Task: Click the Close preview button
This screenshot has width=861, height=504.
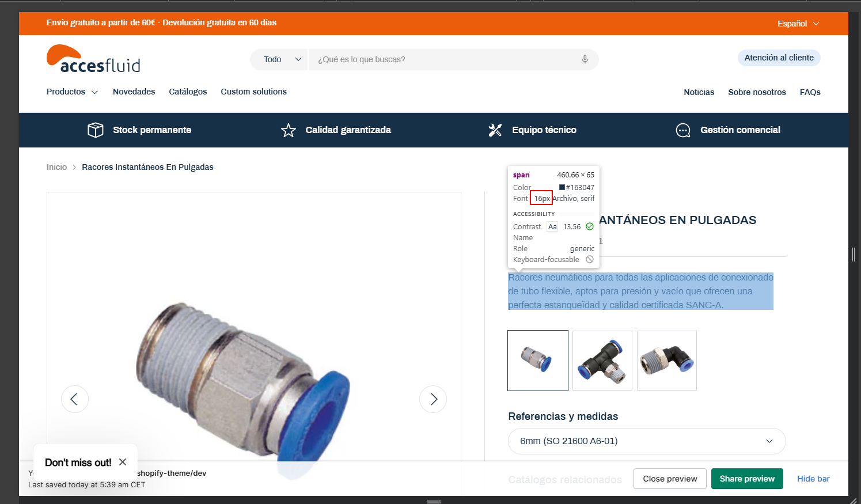Action: coord(670,479)
